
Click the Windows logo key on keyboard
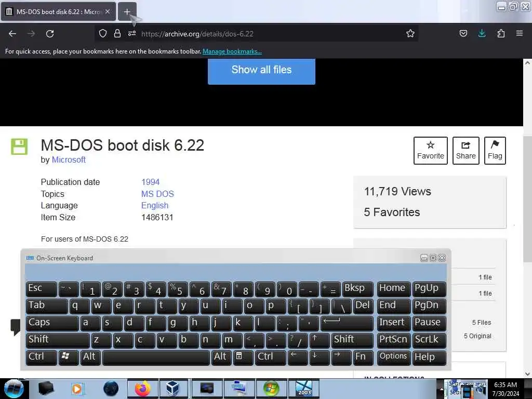click(x=69, y=357)
